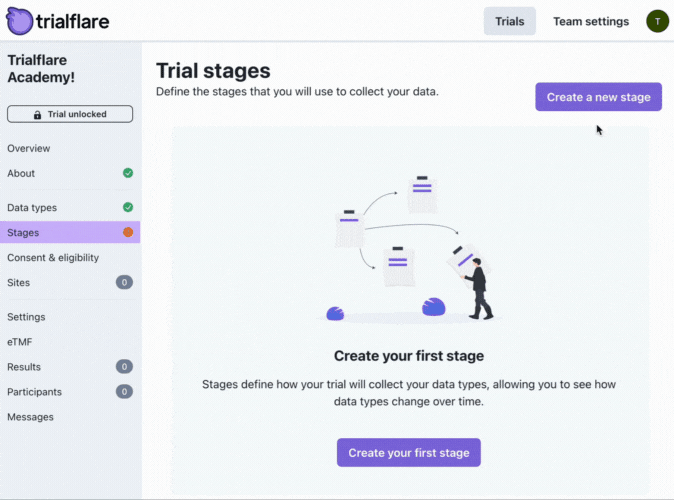Open the user avatar T menu
The height and width of the screenshot is (500, 674).
point(657,21)
